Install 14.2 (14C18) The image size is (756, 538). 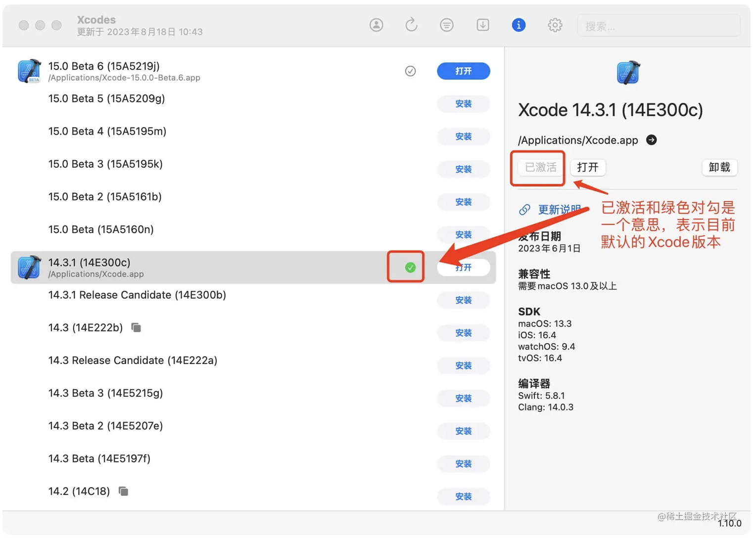click(464, 496)
